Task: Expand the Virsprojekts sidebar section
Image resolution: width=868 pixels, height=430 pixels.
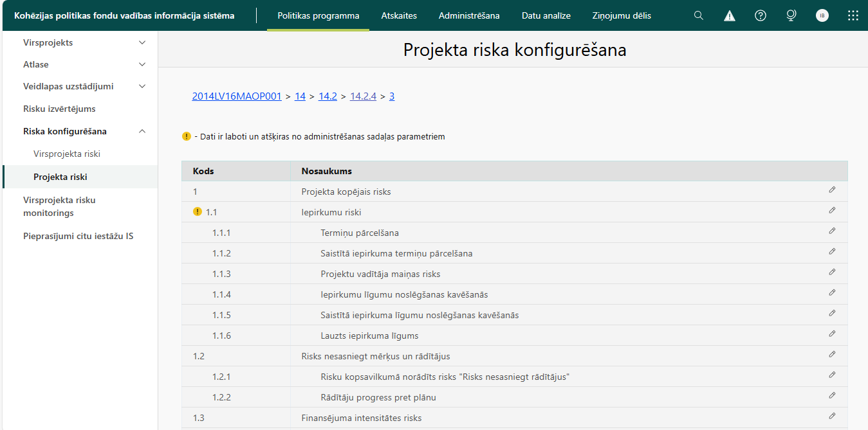Action: coord(142,42)
